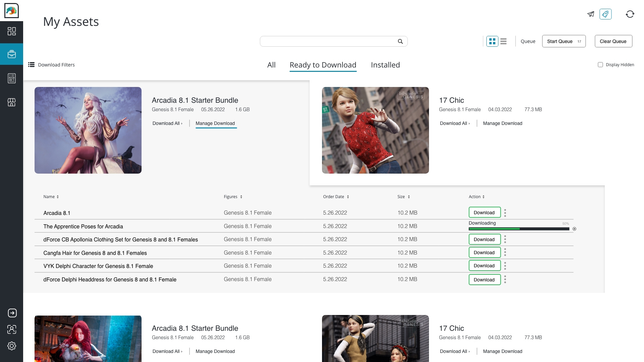Open bottom 17 Chic thumbnail
The width and height of the screenshot is (644, 362).
[375, 338]
